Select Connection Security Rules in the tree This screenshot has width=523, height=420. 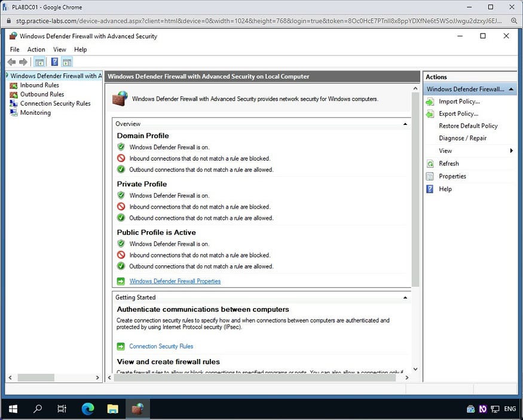pyautogui.click(x=56, y=104)
